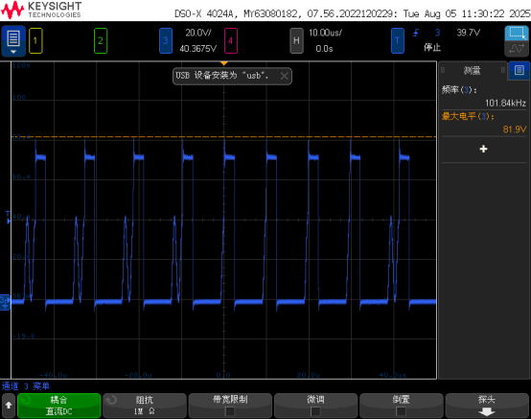The height and width of the screenshot is (420, 531).
Task: Click the 101.84kHz frequency reading
Action: coord(505,103)
